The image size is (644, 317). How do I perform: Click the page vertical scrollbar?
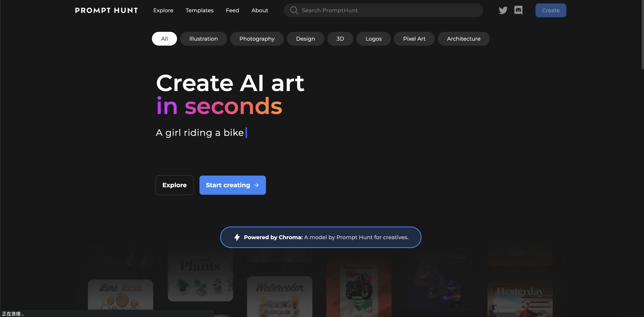(642, 35)
